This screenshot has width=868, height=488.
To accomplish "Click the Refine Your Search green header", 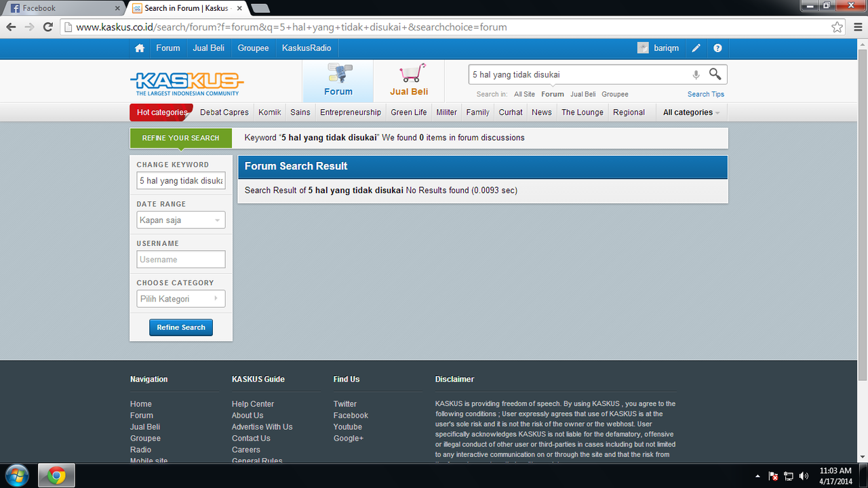I will coord(181,138).
